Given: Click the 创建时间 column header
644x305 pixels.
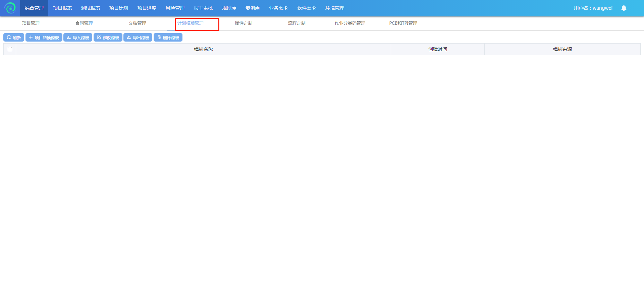Looking at the screenshot, I should click(437, 49).
